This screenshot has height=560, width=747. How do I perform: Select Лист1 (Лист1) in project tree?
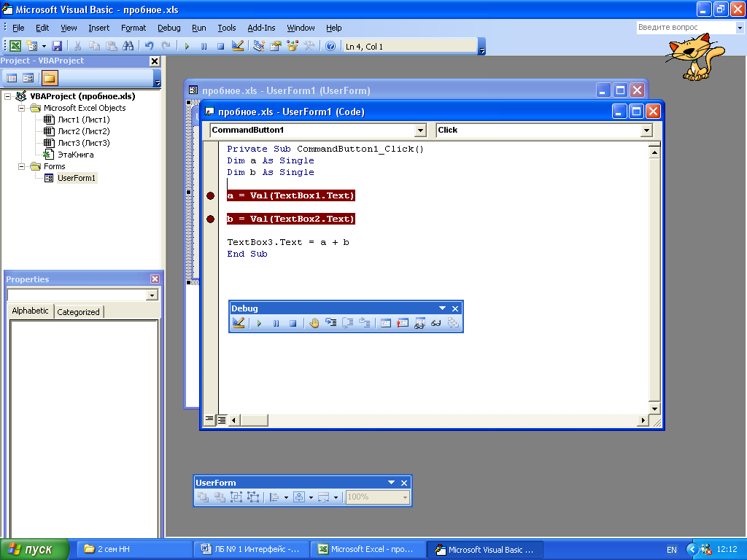(83, 120)
